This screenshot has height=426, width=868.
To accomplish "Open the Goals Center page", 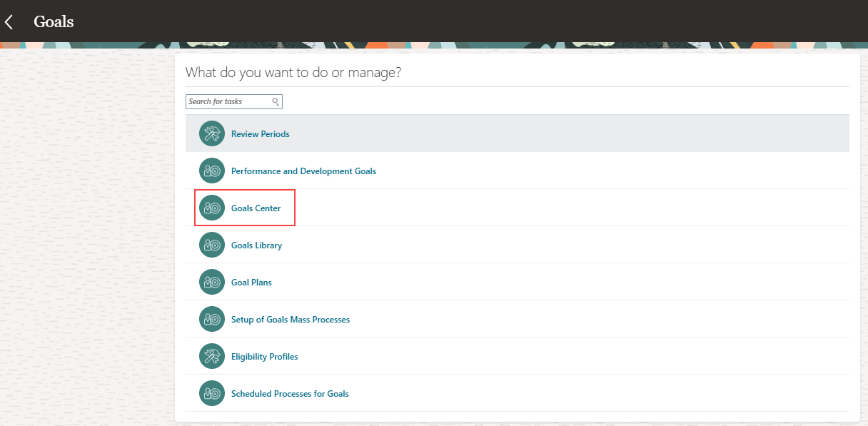I will (256, 208).
